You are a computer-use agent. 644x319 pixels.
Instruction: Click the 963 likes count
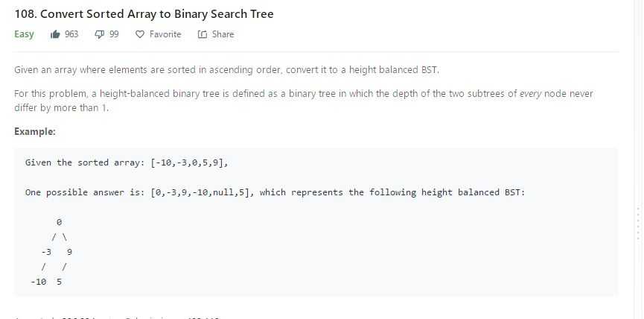coord(71,34)
